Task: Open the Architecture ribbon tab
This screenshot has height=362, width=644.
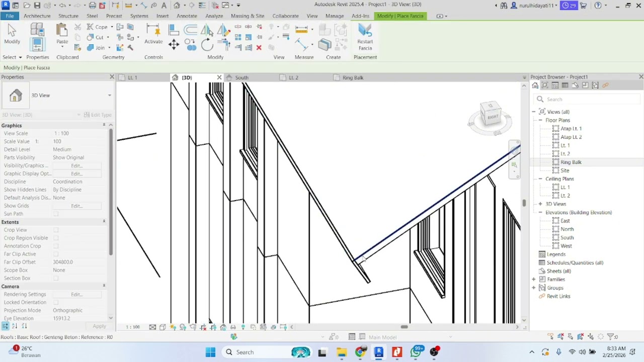Action: [37, 16]
